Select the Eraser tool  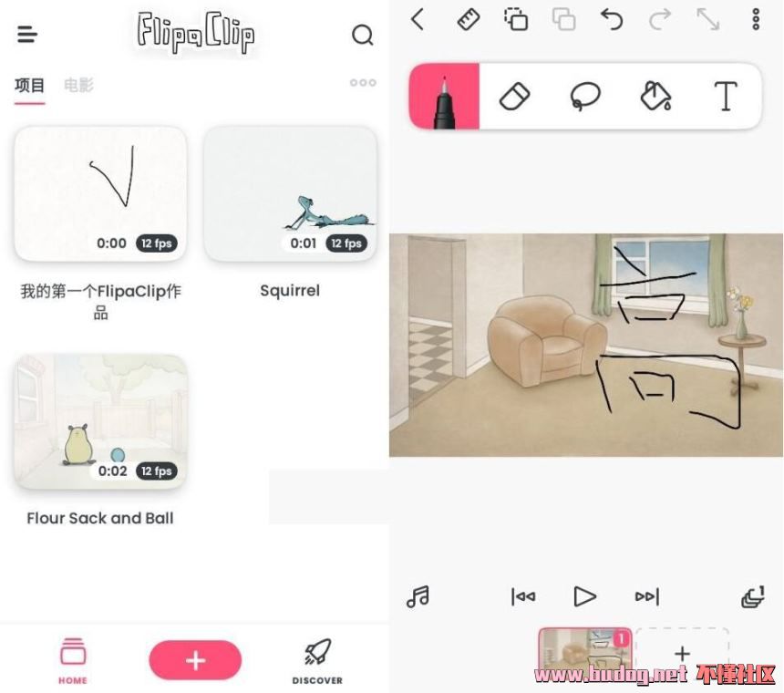click(515, 96)
